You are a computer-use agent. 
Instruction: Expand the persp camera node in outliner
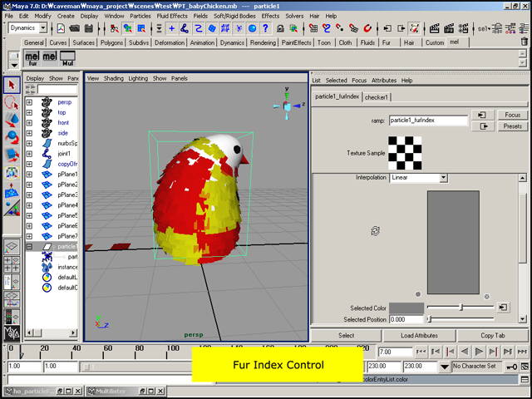coord(30,102)
